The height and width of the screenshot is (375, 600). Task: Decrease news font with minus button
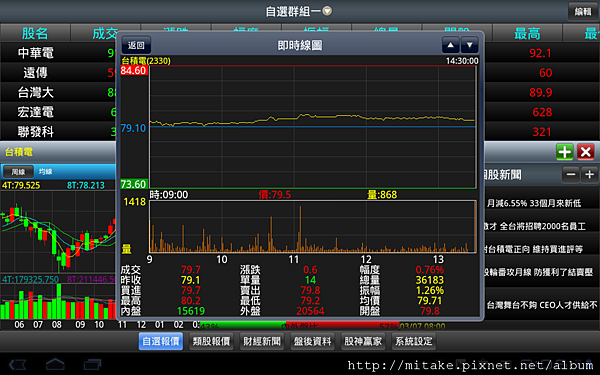coord(571,174)
